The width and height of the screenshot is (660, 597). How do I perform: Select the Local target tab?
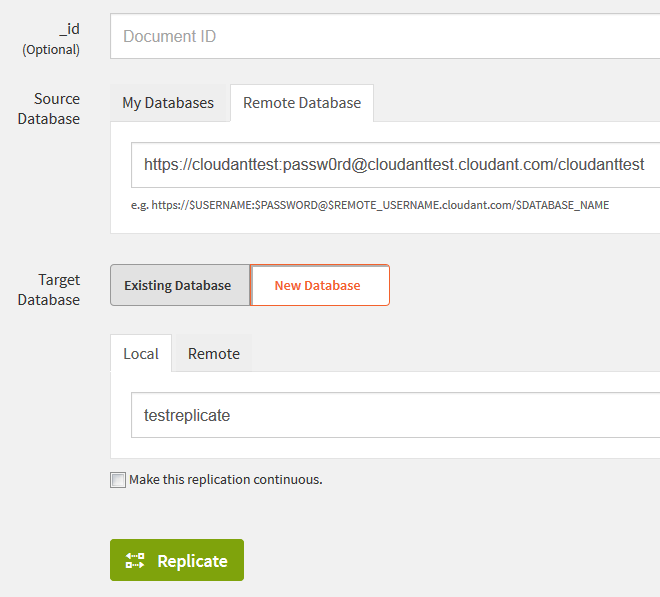(141, 353)
